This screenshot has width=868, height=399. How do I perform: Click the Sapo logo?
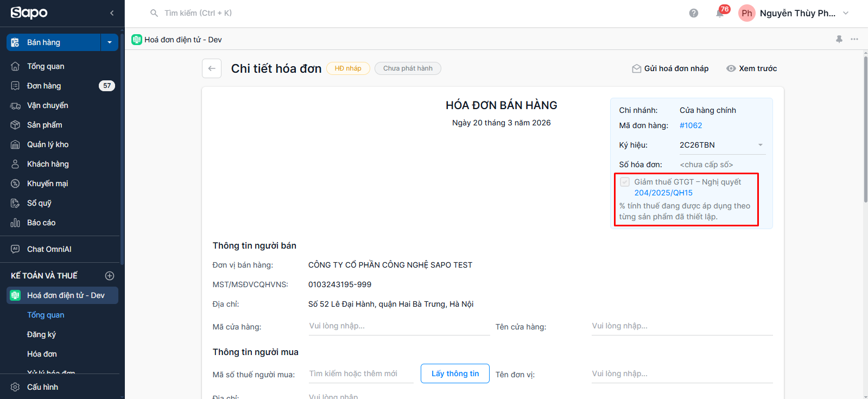29,12
